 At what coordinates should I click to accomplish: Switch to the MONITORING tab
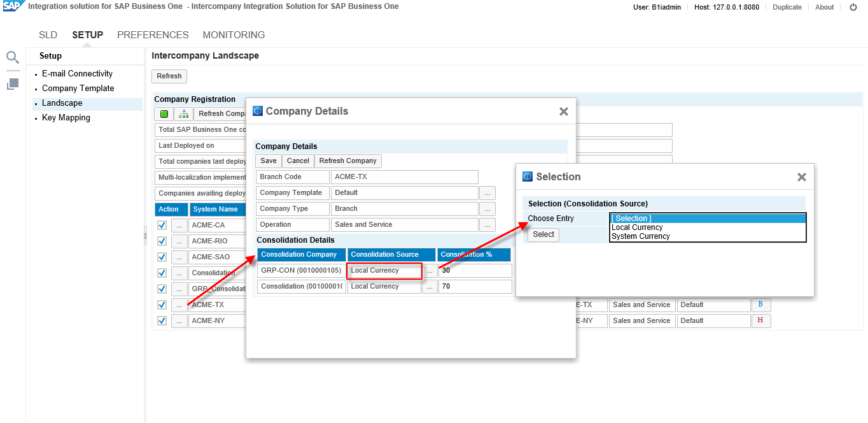tap(234, 35)
